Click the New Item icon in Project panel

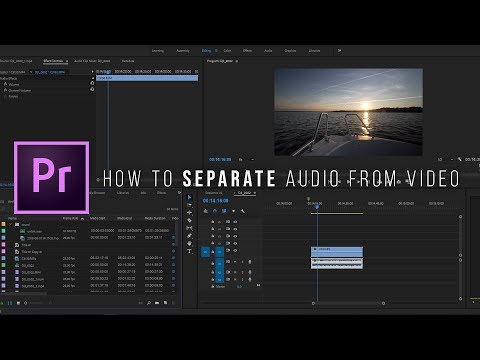[x=165, y=303]
